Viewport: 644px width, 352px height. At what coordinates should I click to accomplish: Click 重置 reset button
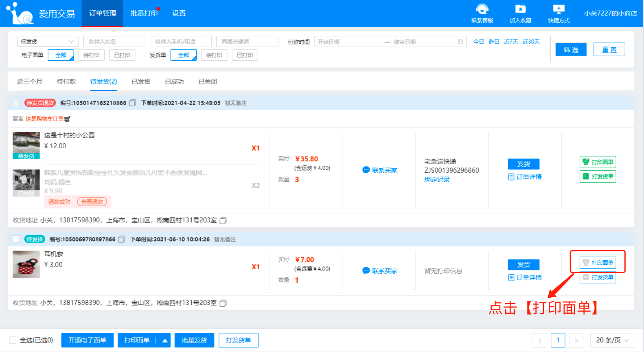tap(609, 50)
